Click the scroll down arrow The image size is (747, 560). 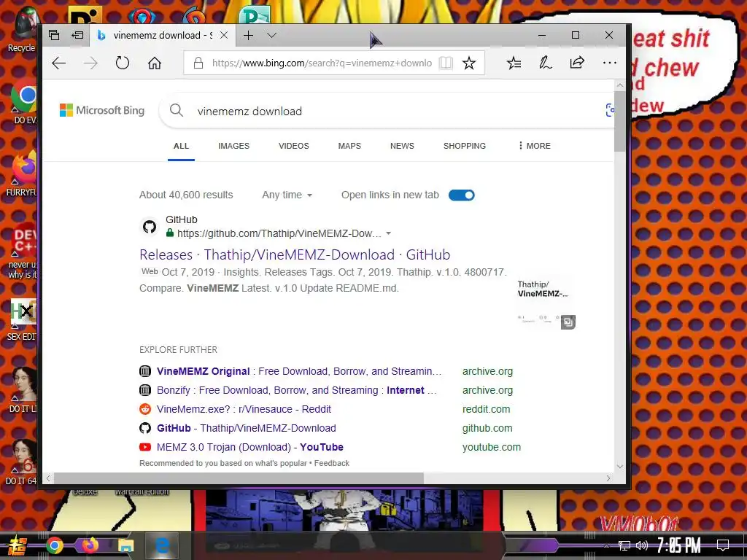(x=619, y=467)
